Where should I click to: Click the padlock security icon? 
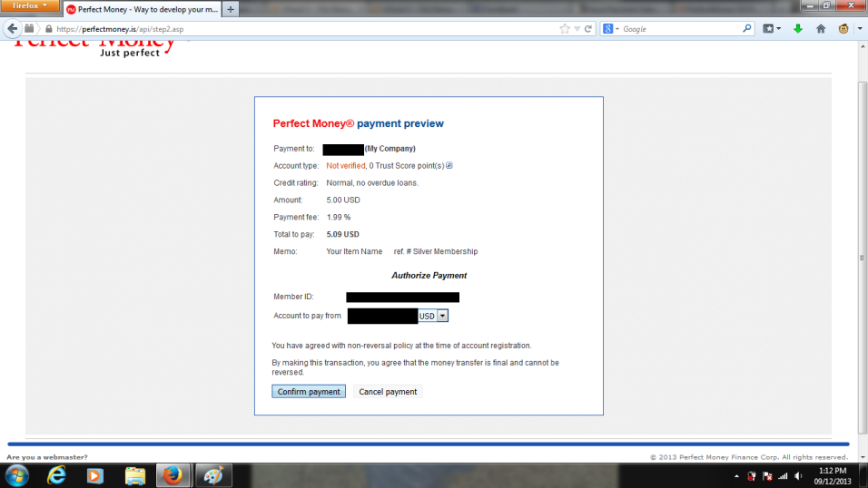[x=49, y=29]
